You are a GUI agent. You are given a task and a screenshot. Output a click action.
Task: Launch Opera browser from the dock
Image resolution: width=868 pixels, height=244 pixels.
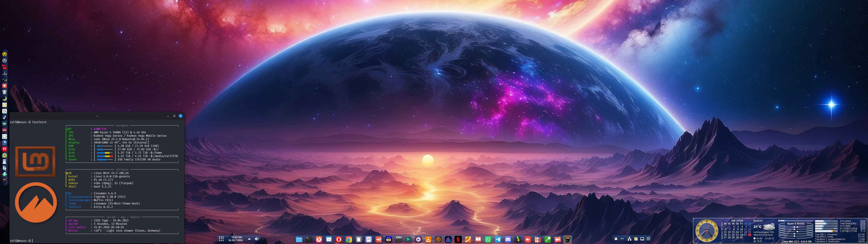(x=339, y=239)
